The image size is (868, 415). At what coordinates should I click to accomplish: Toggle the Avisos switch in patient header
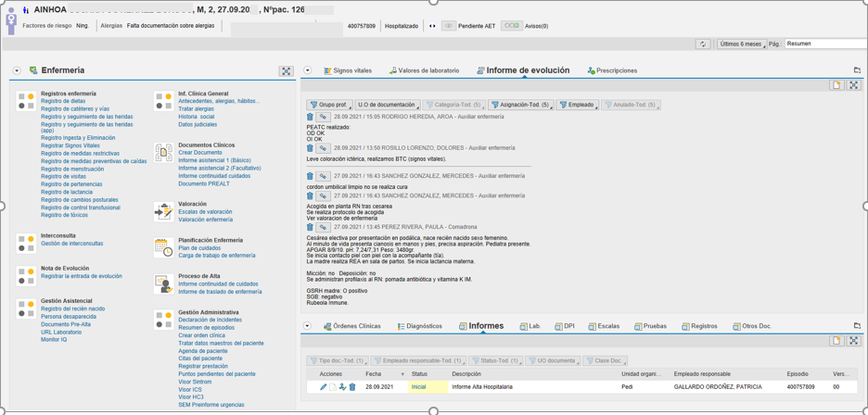tap(510, 26)
